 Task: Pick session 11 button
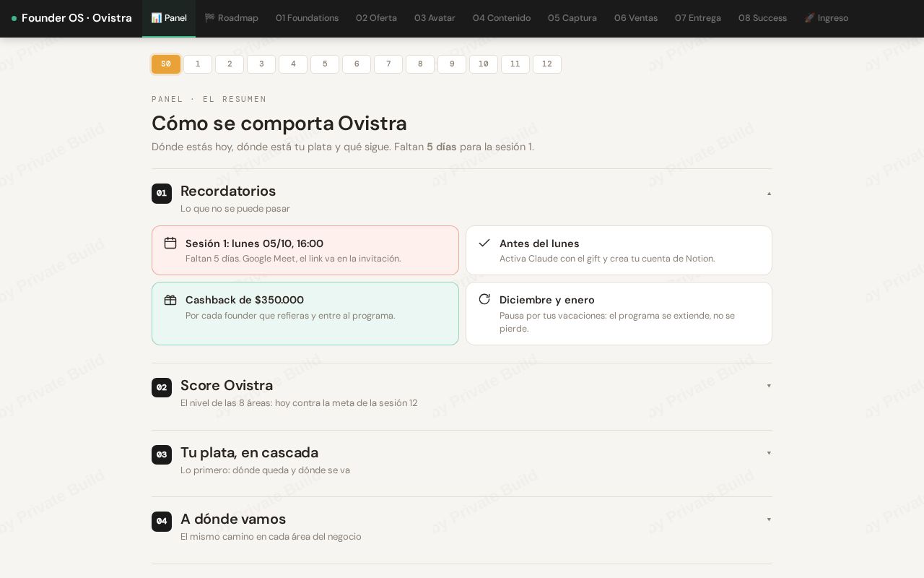(x=515, y=64)
